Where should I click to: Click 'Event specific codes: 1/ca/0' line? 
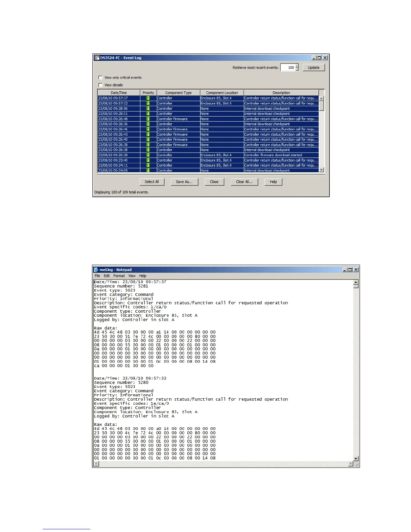[130, 307]
